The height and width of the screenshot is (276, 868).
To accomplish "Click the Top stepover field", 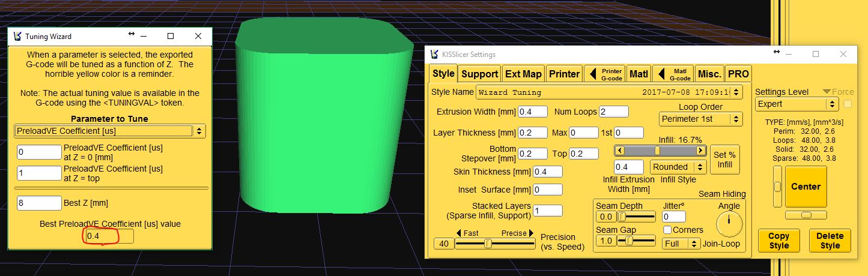I will [x=583, y=154].
